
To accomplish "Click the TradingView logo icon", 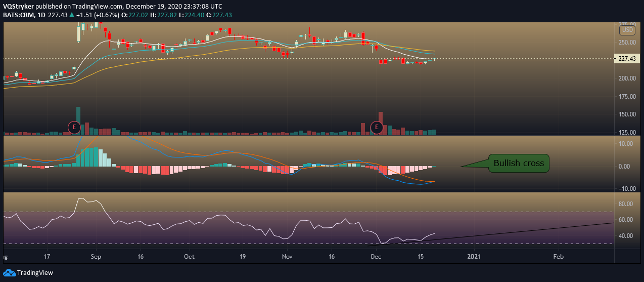I will [x=9, y=273].
